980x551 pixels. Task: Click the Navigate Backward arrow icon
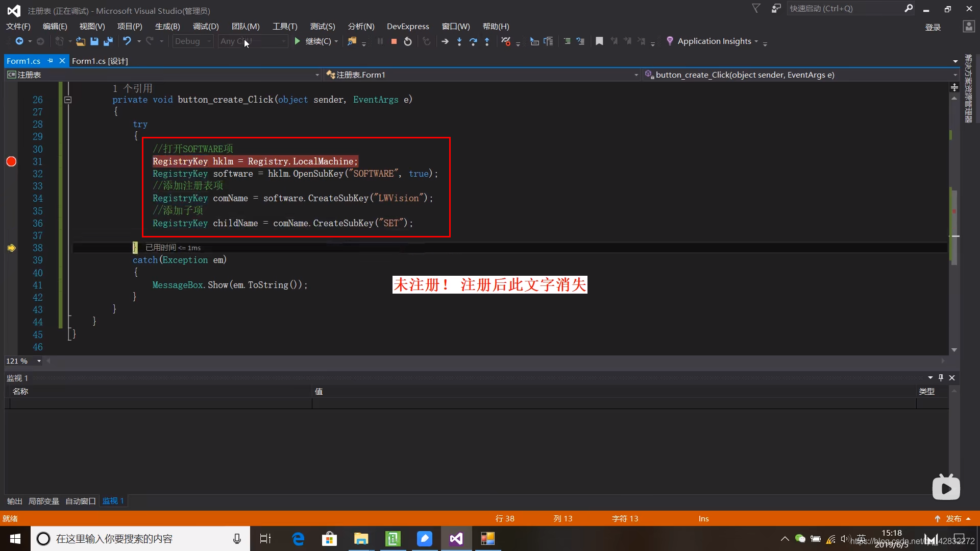point(19,41)
